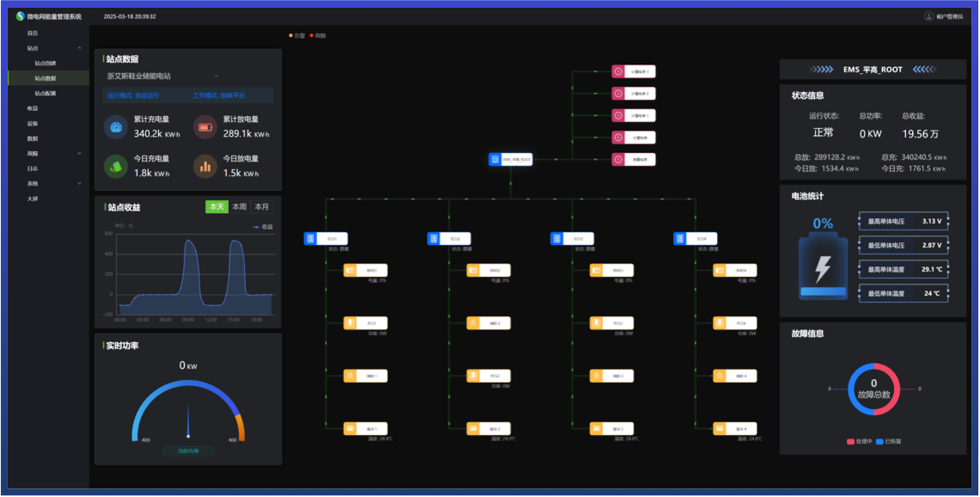This screenshot has height=497, width=980.
Task: Open 设备 in the sidebar
Action: 33,123
